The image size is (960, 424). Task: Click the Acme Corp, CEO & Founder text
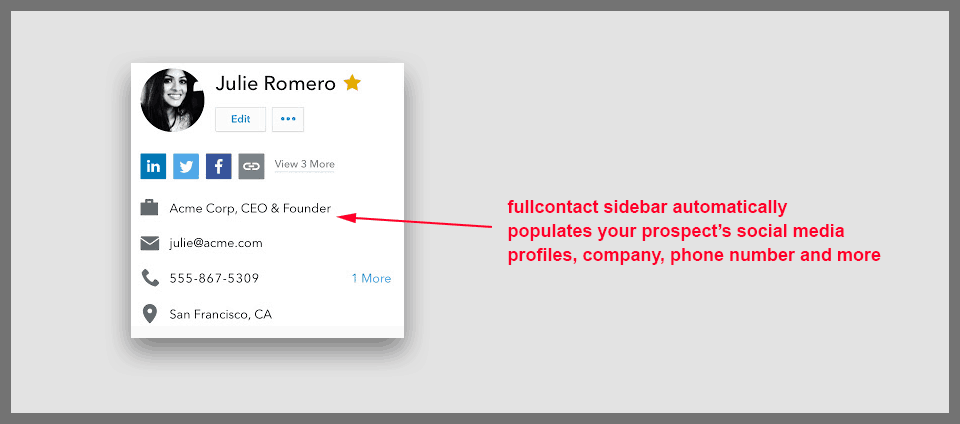click(250, 208)
